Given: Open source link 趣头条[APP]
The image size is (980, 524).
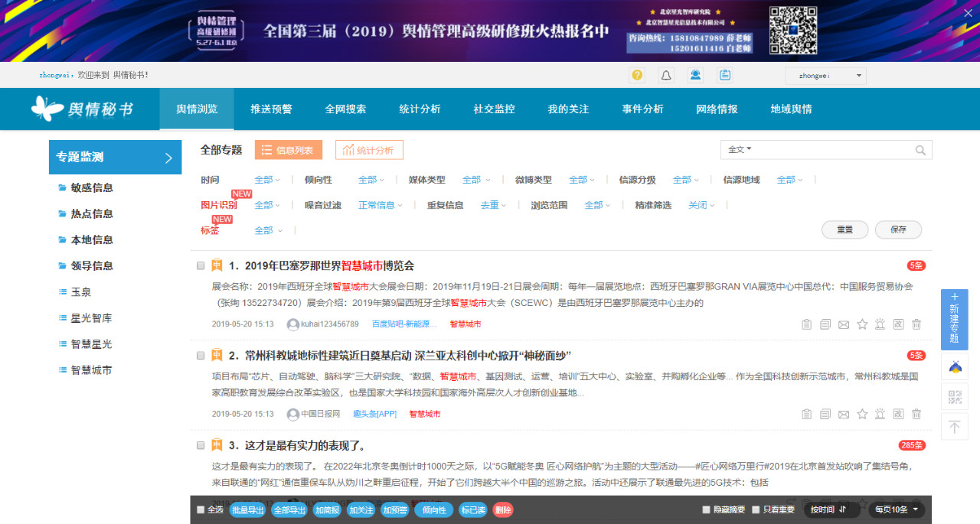Looking at the screenshot, I should (374, 414).
